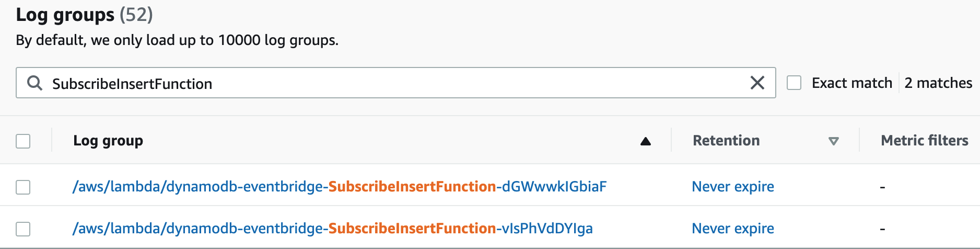Edit Never expire retention for dGWwwkIGbiaF

tap(733, 186)
